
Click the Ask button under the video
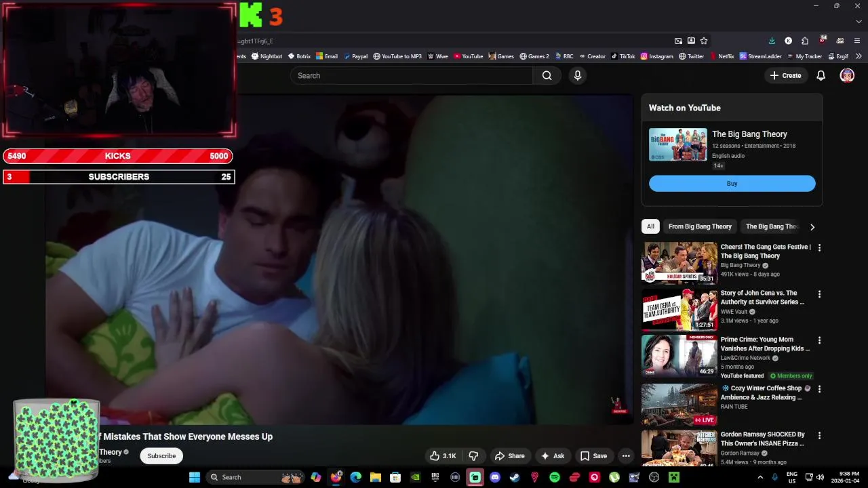click(552, 456)
